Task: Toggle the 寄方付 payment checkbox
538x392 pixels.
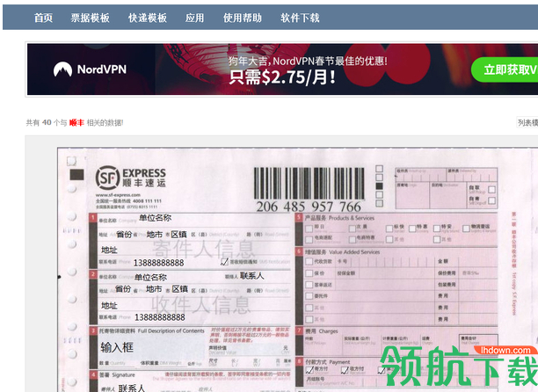Action: [x=309, y=370]
